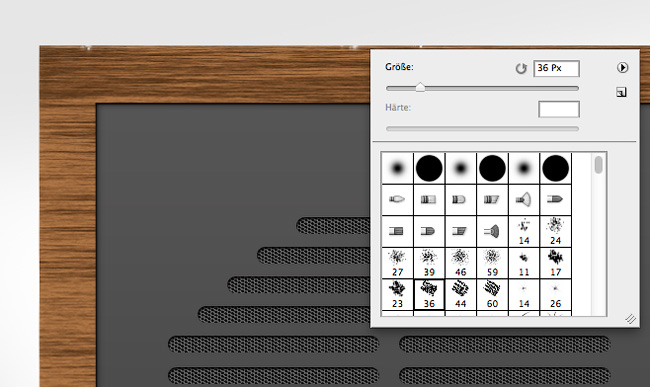Screen dimensions: 650x387
Task: Select the spatter brush preset labeled 39
Action: click(x=429, y=263)
